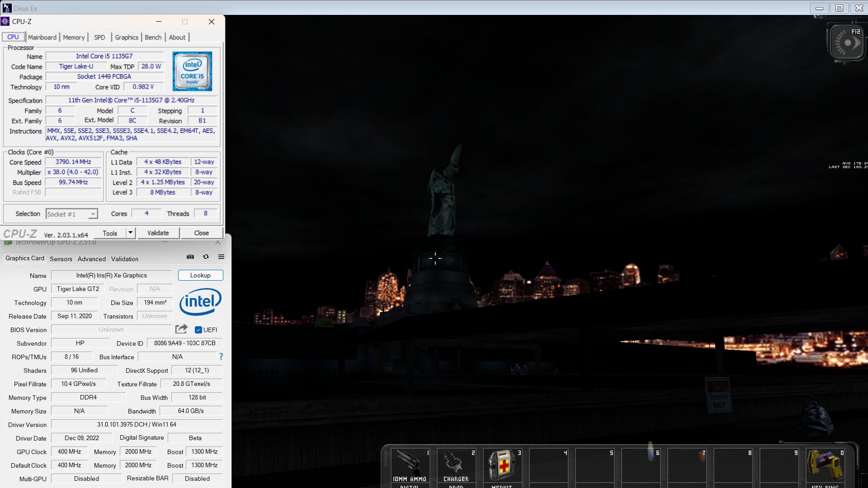Viewport: 868px width, 488px height.
Task: Click the CPU-Z title bar app icon
Action: click(5, 21)
